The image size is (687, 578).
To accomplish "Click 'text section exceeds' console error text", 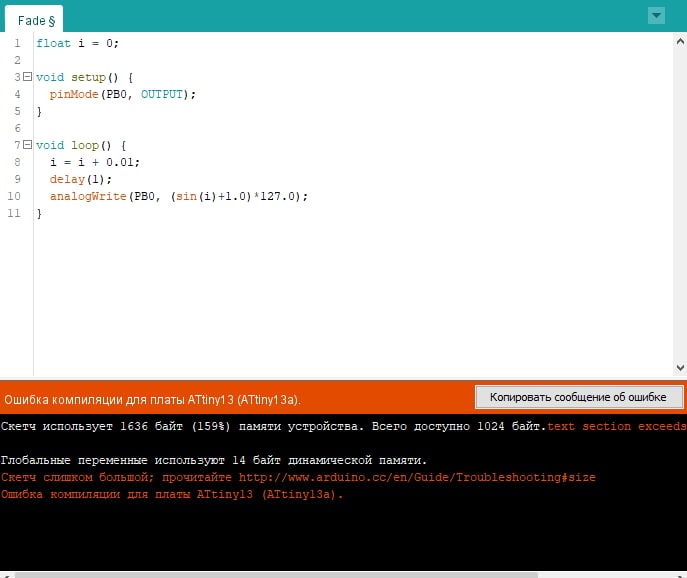I will (x=616, y=426).
